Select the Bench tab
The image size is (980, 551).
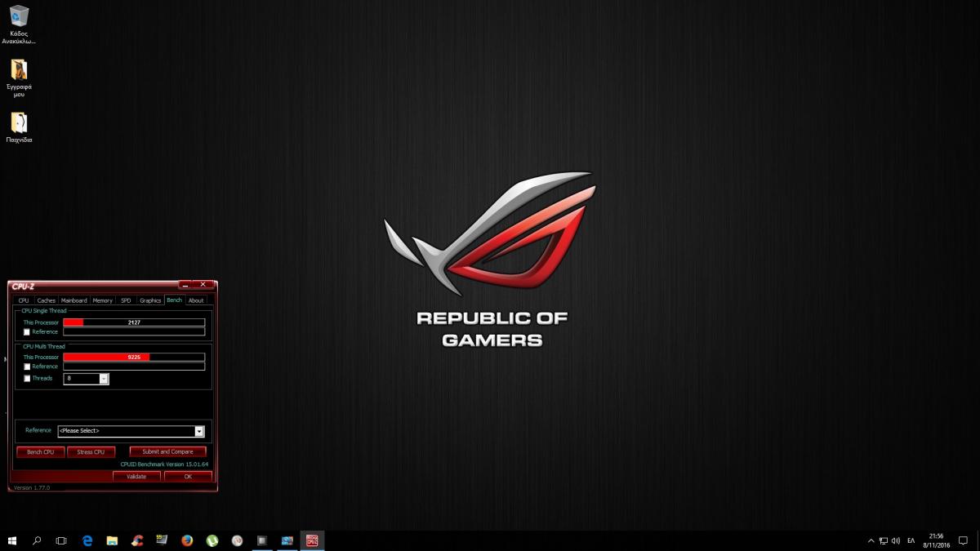[x=174, y=300]
